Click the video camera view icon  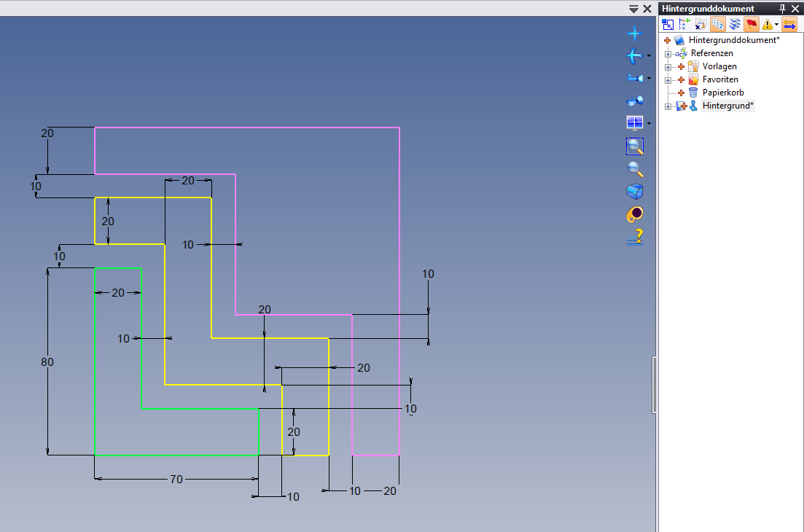pyautogui.click(x=635, y=101)
